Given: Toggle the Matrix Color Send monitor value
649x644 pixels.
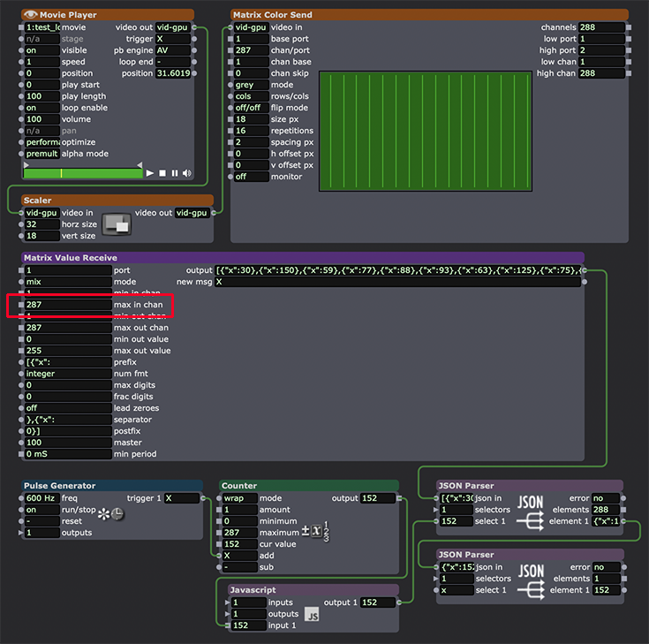Looking at the screenshot, I should pyautogui.click(x=251, y=177).
